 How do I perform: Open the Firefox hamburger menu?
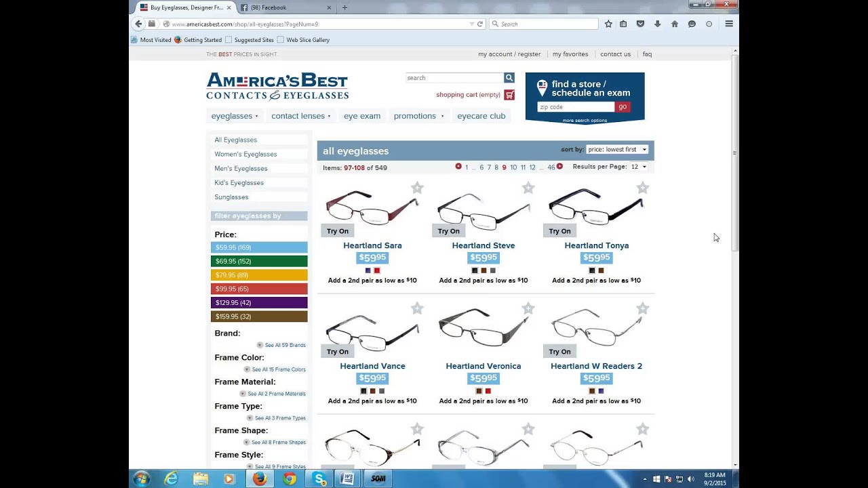(729, 24)
